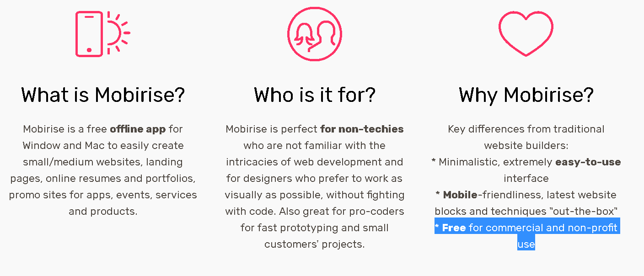Viewport: 644px width, 276px height.
Task: Click 'blocks and techniques "out-the-box"' line
Action: click(x=526, y=212)
